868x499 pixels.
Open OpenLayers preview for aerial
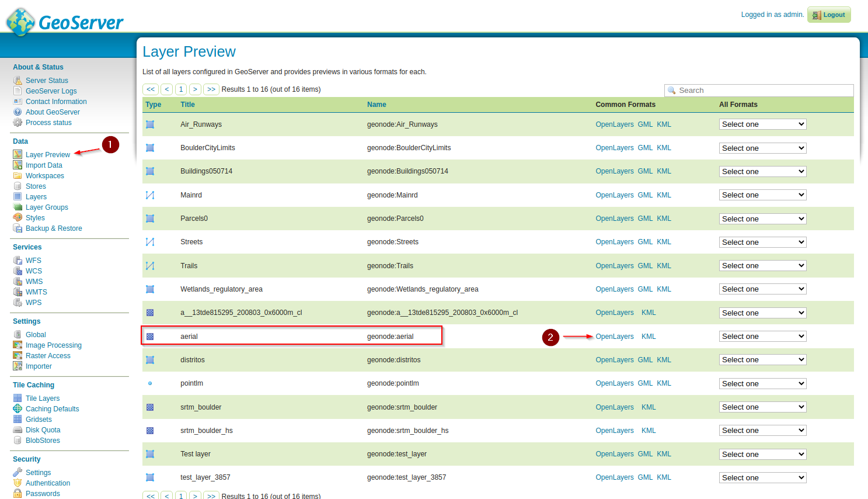(x=615, y=337)
